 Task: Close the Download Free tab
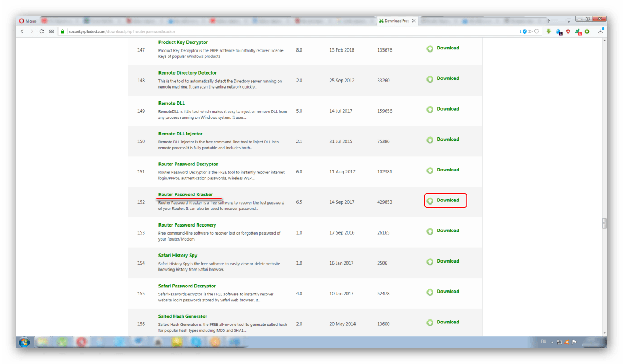pos(413,20)
